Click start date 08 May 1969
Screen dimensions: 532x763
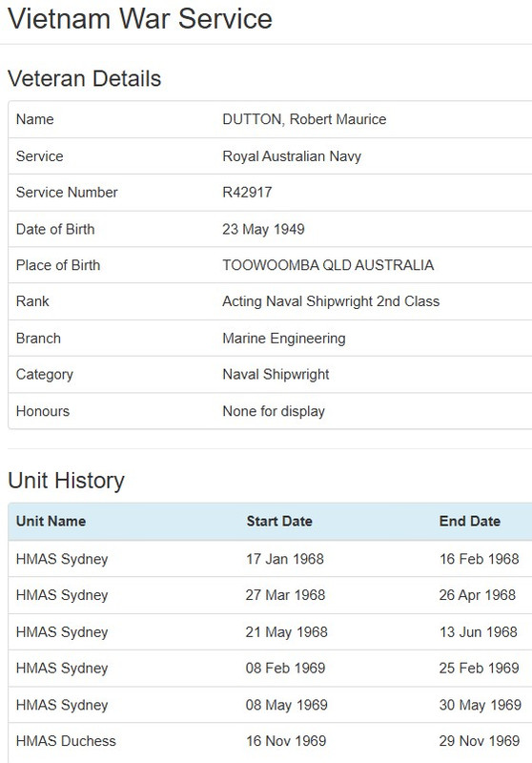(286, 705)
